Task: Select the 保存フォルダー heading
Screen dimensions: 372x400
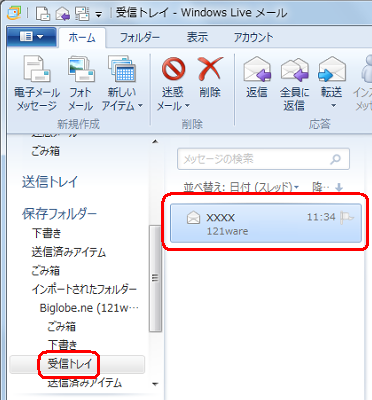Action: click(59, 214)
